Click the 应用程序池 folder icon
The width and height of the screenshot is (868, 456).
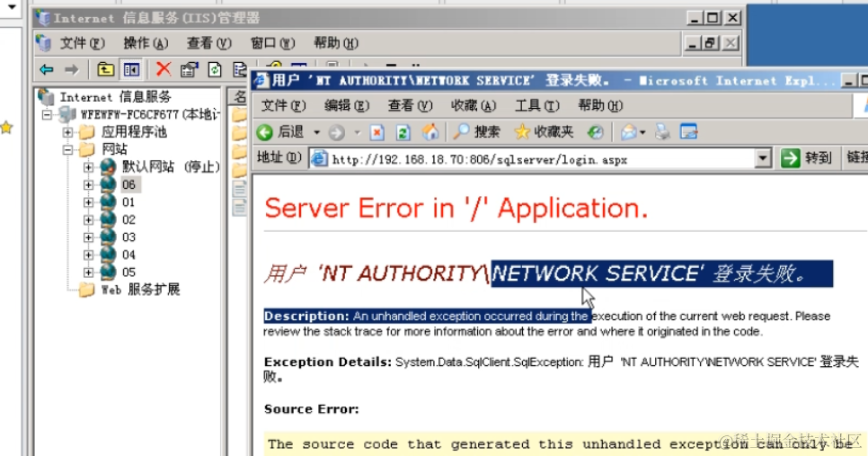pyautogui.click(x=87, y=132)
